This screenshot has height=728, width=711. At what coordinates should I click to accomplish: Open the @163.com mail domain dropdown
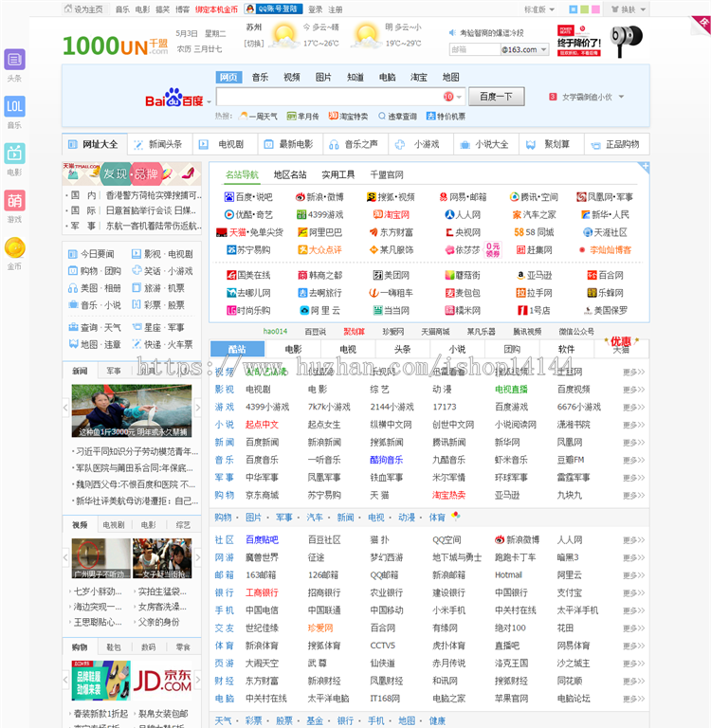click(525, 49)
